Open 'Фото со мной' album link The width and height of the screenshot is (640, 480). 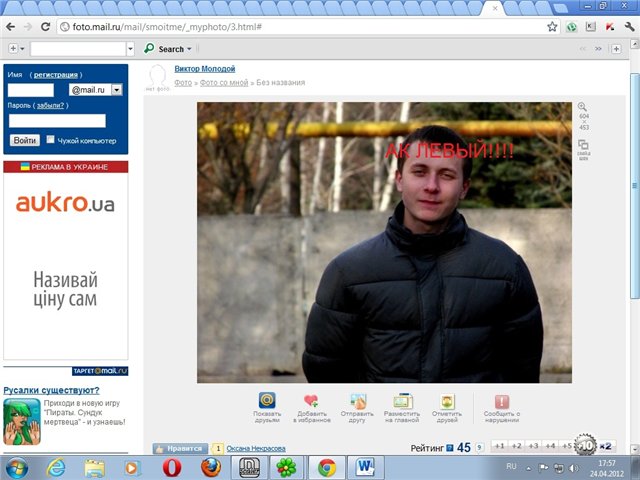point(224,83)
